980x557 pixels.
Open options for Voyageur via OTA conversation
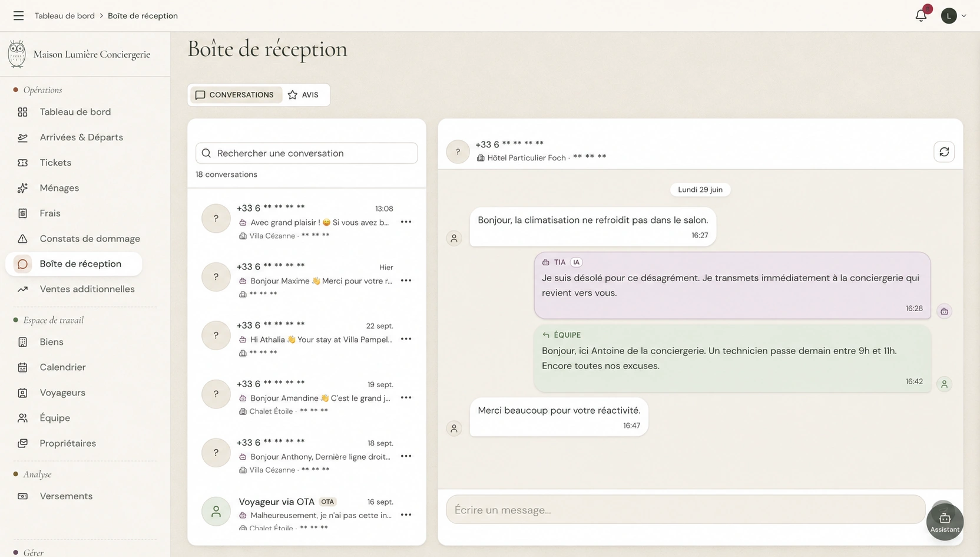click(406, 515)
